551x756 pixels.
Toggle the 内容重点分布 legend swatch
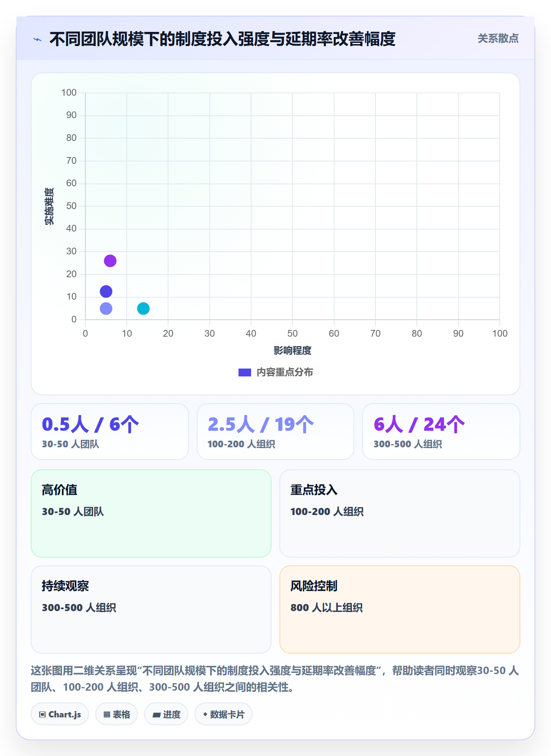245,372
